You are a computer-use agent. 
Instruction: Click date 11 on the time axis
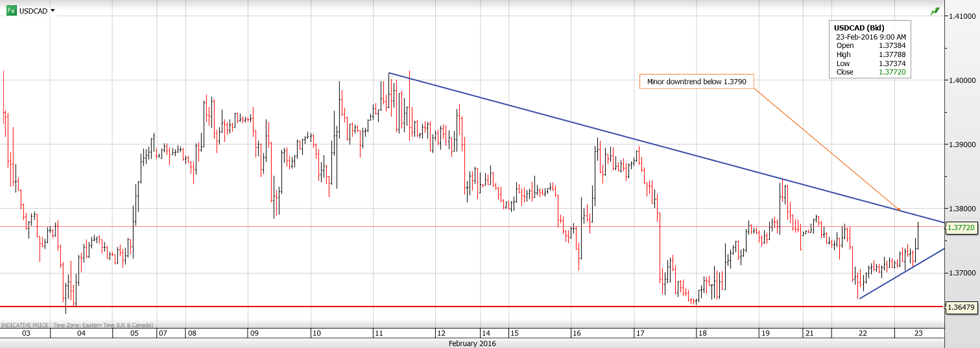379,333
